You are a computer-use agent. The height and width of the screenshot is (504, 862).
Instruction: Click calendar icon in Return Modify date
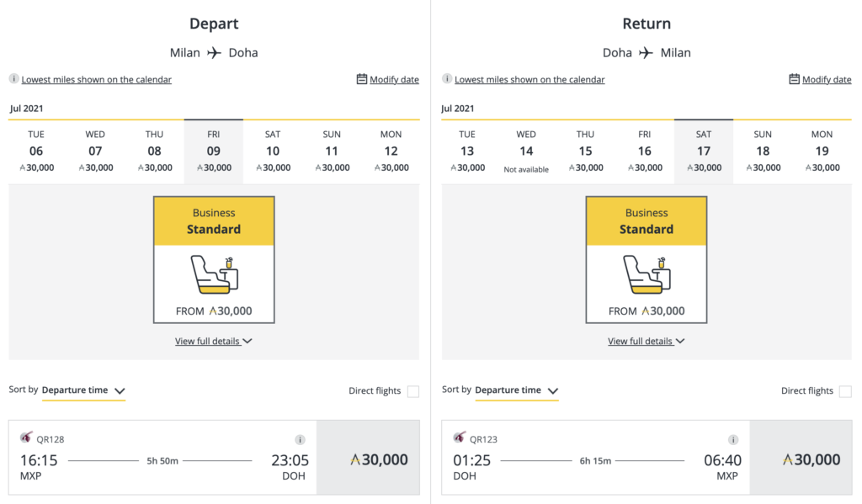tap(794, 79)
